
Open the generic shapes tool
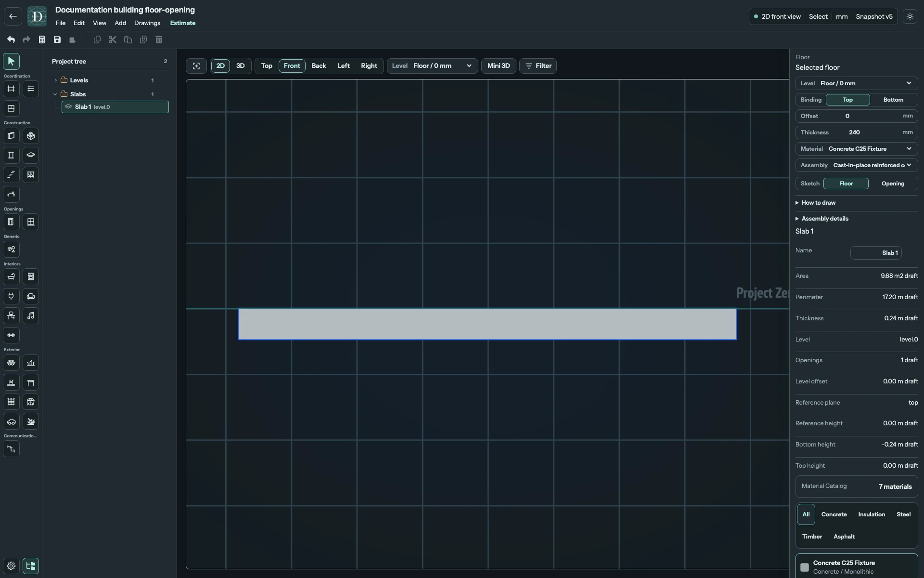tap(11, 250)
